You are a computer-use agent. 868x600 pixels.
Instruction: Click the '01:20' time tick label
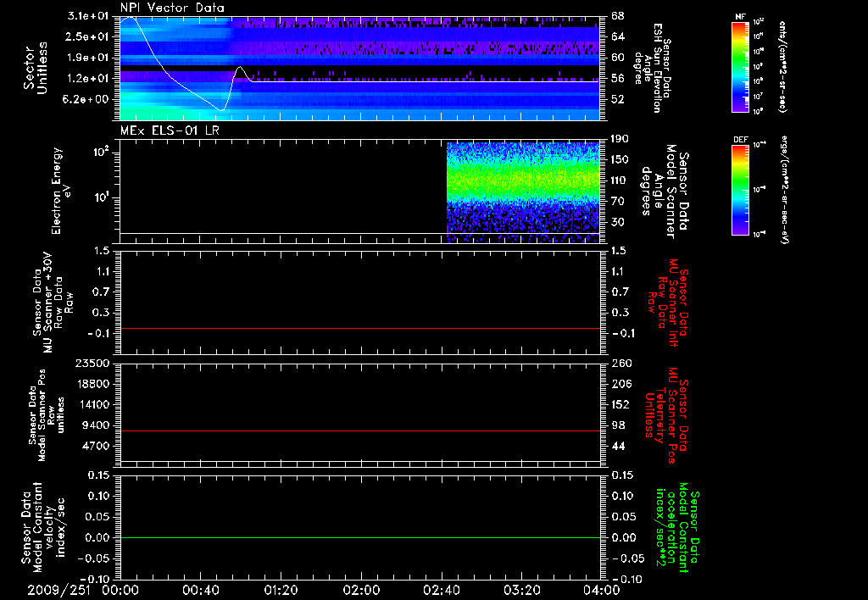tap(281, 590)
